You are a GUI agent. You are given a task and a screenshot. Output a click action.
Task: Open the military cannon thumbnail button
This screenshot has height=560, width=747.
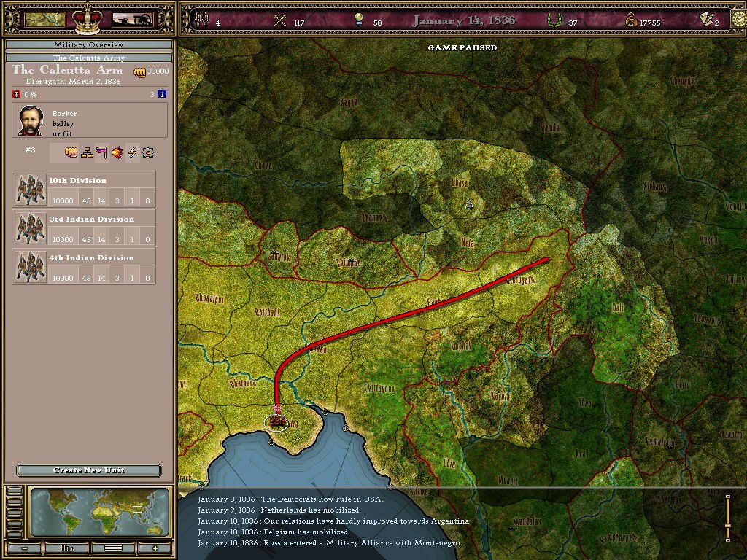click(x=133, y=20)
